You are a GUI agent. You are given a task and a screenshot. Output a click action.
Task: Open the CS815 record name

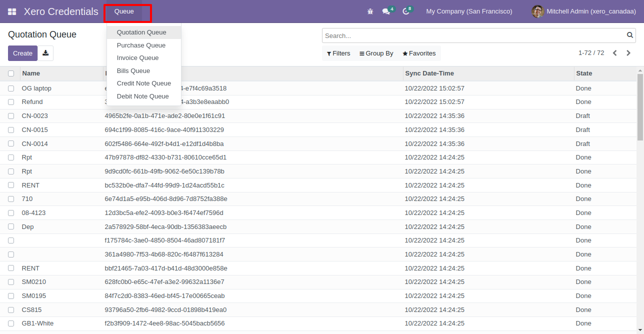point(32,310)
